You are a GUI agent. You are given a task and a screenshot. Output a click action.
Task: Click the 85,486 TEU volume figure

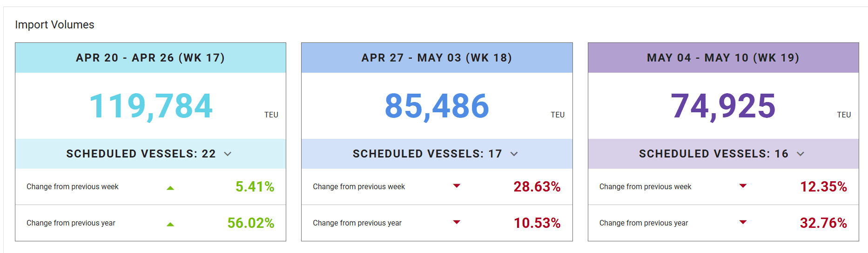[437, 106]
